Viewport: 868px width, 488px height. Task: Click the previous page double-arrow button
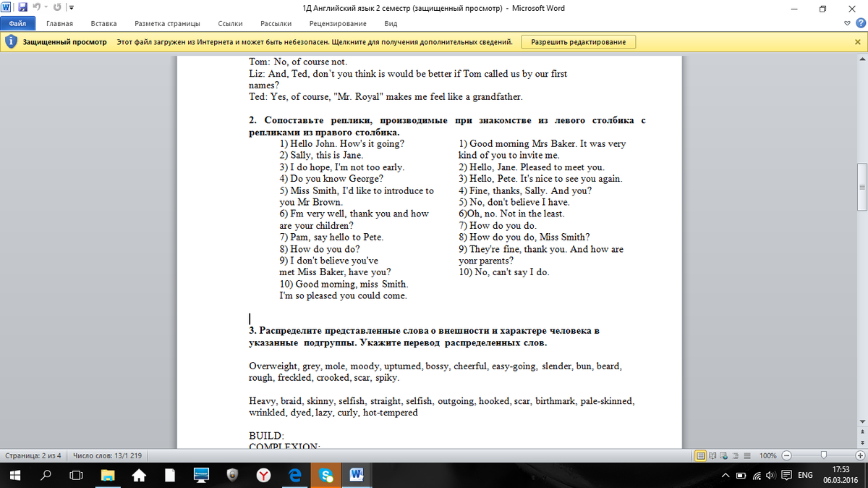click(861, 432)
